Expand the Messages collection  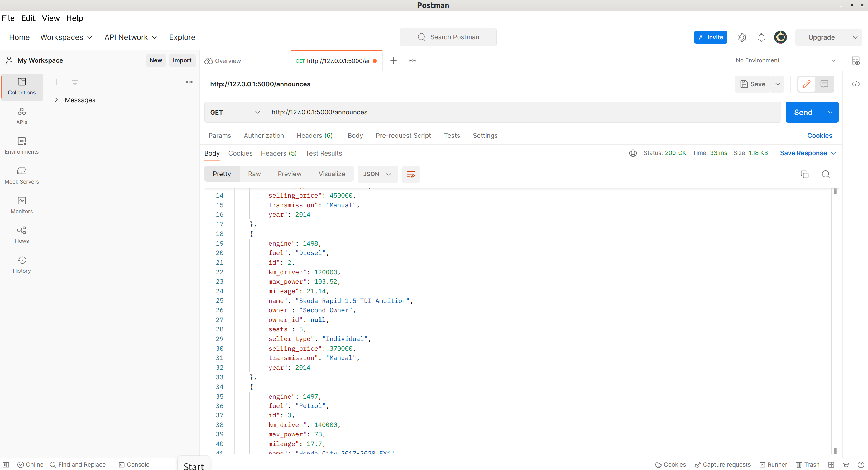[56, 100]
